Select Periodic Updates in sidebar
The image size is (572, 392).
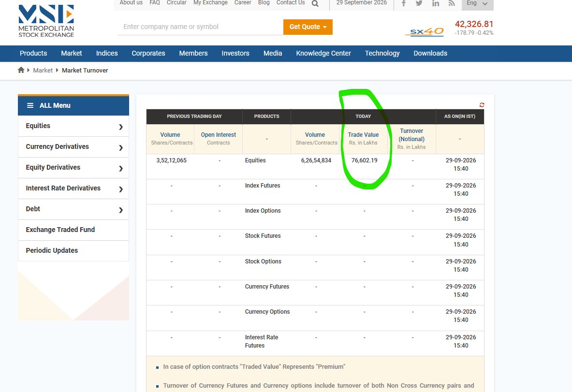(x=73, y=250)
